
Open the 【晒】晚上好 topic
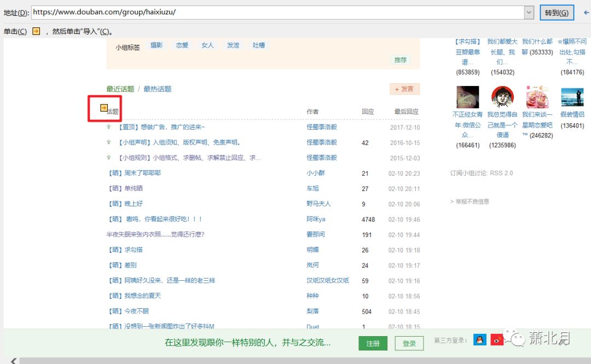125,204
